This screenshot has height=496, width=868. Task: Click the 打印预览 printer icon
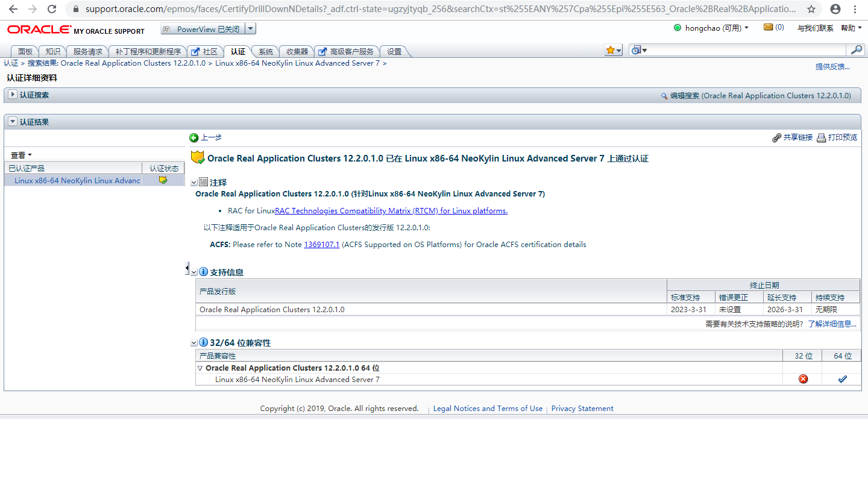pos(821,138)
